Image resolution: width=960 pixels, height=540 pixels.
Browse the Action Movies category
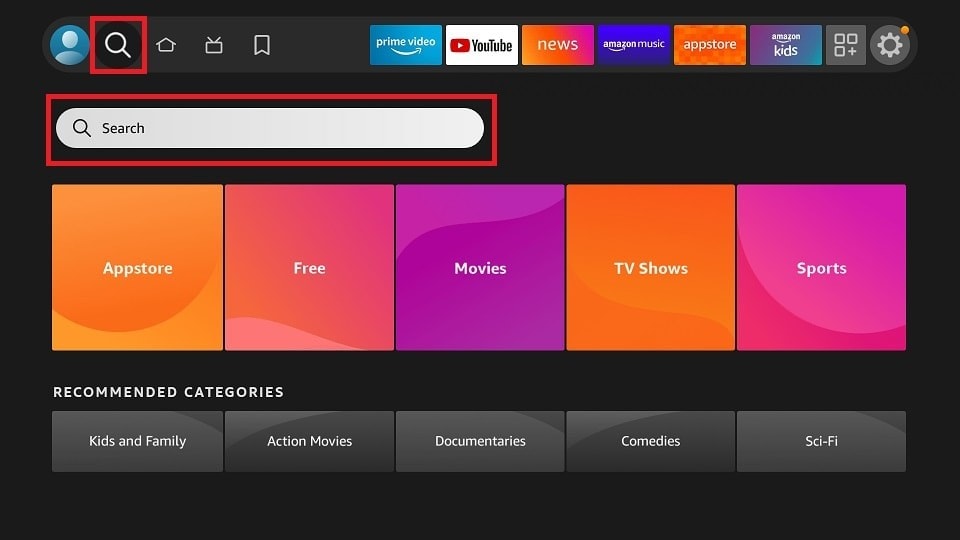[309, 441]
